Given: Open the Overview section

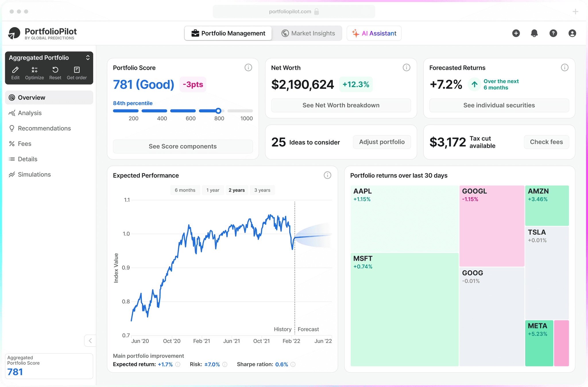Looking at the screenshot, I should (x=49, y=98).
